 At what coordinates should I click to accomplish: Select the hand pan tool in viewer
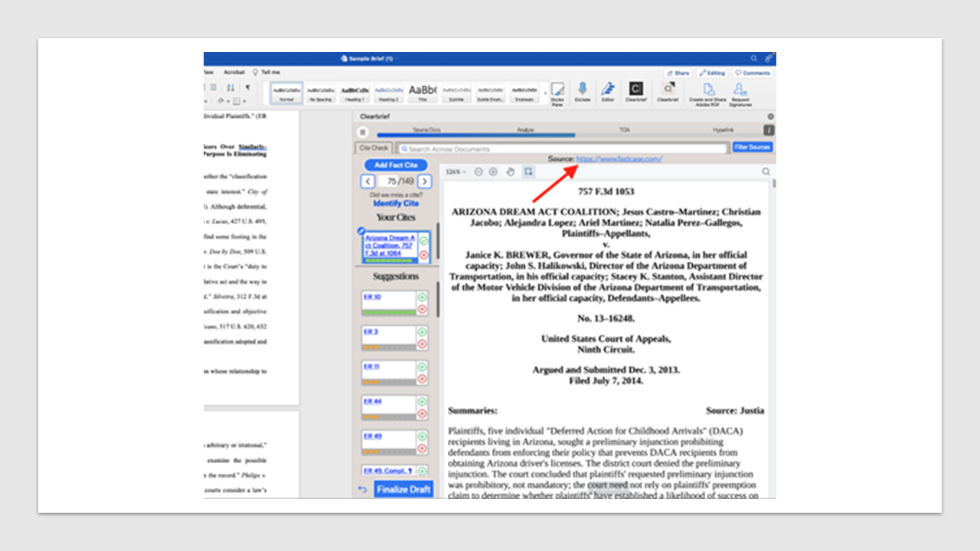[x=511, y=172]
